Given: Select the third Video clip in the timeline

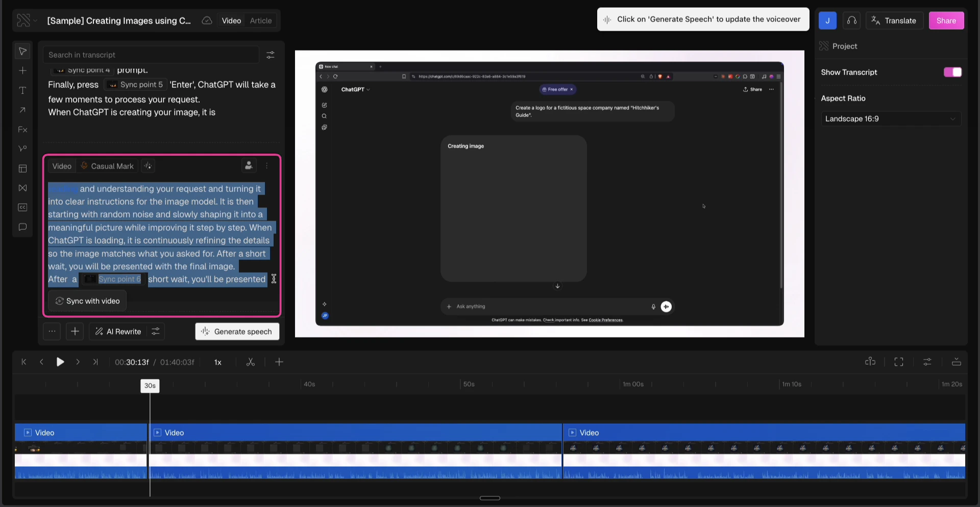Looking at the screenshot, I should pos(764,451).
